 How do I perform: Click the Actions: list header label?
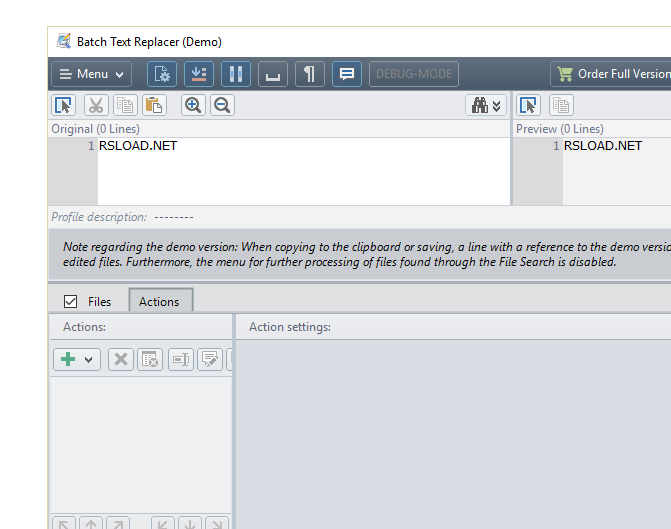(84, 327)
